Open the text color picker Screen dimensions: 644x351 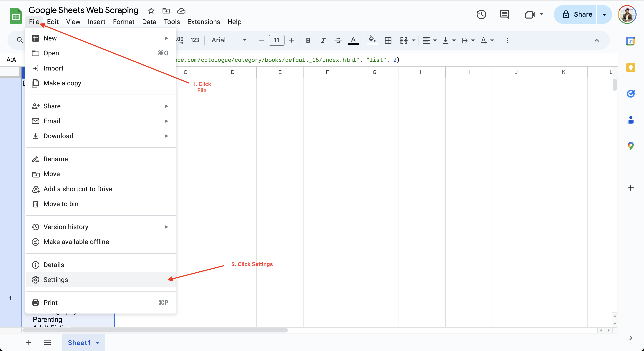click(353, 40)
